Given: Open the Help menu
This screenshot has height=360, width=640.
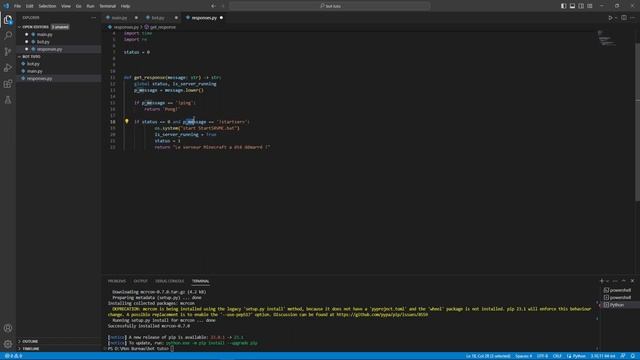Looking at the screenshot, I should pyautogui.click(x=125, y=6).
